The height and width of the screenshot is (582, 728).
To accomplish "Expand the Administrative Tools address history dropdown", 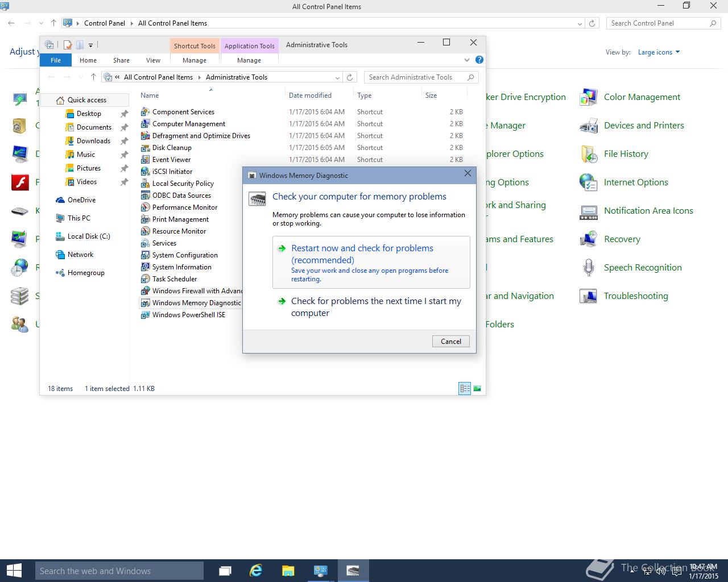I will click(337, 78).
